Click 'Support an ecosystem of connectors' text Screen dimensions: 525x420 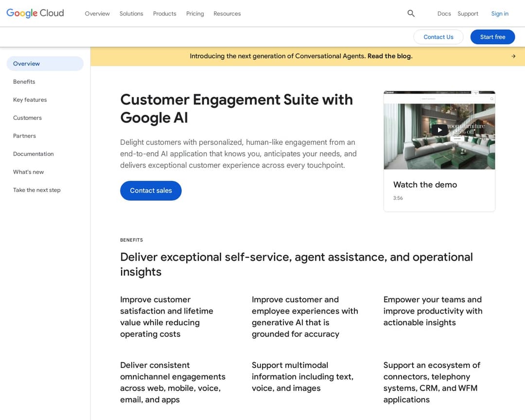[x=432, y=383]
